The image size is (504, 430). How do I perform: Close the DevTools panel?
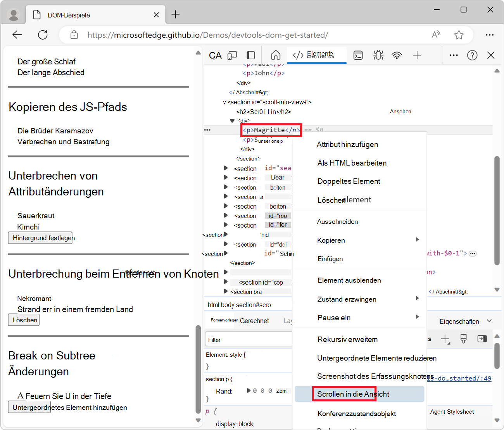click(x=491, y=55)
